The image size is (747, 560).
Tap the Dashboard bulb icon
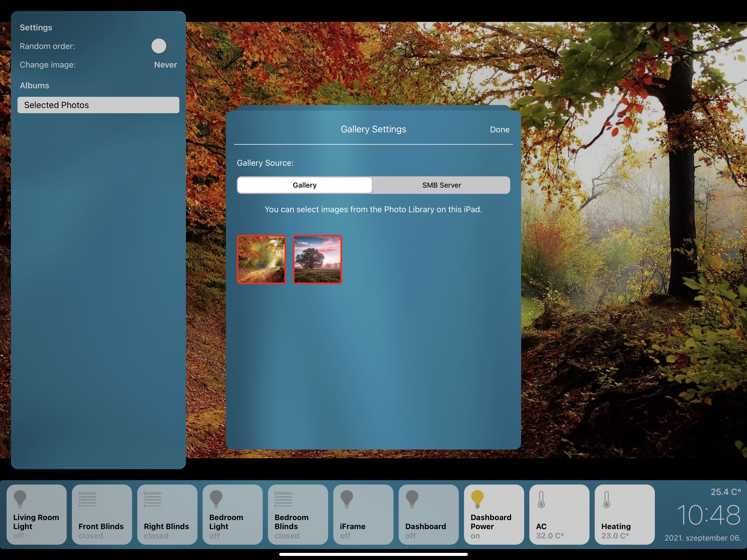[x=412, y=499]
